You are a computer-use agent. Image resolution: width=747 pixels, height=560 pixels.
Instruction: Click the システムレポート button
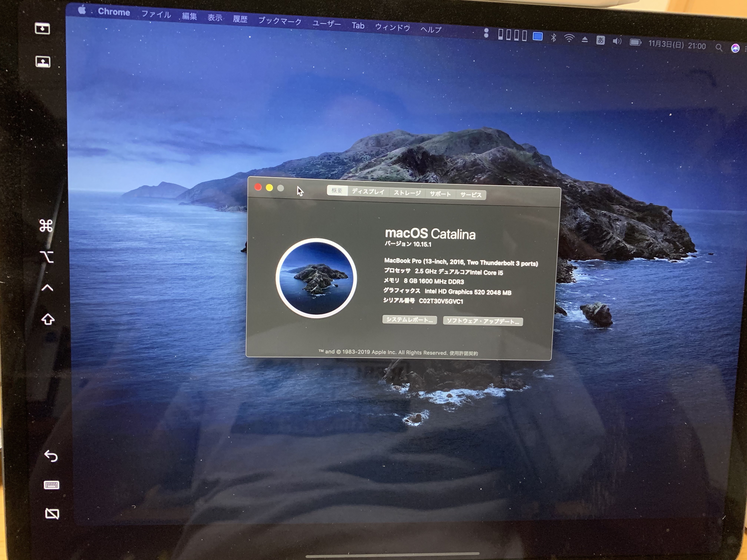pyautogui.click(x=409, y=320)
